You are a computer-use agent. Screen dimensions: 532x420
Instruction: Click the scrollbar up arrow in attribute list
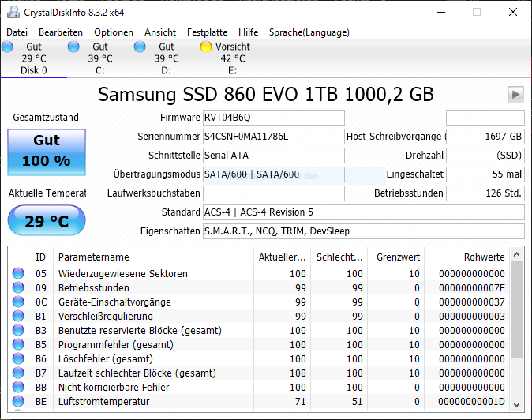coord(517,254)
